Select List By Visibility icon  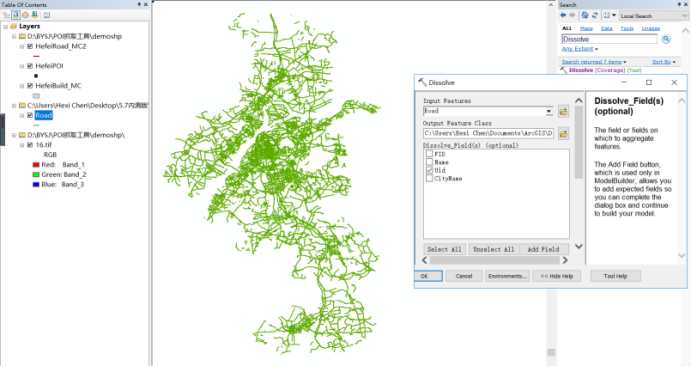25,15
